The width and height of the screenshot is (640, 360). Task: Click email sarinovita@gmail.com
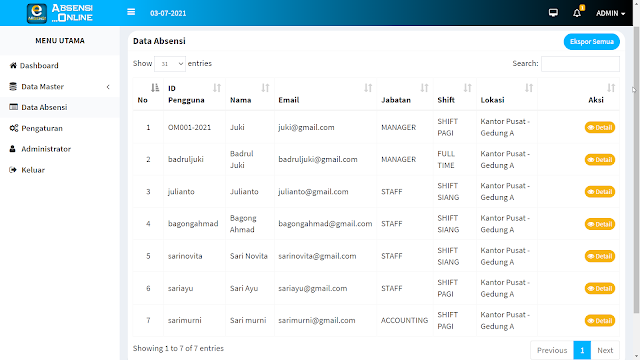coord(317,256)
